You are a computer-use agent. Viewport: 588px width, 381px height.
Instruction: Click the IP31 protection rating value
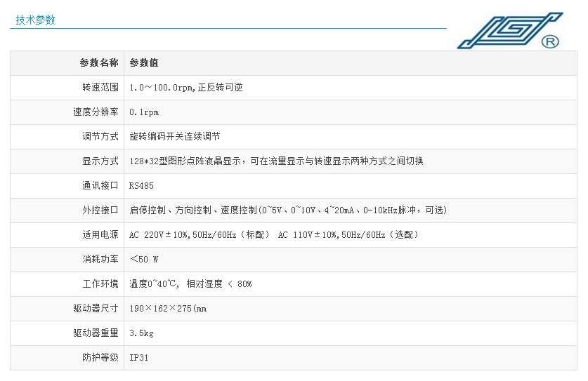coord(139,358)
